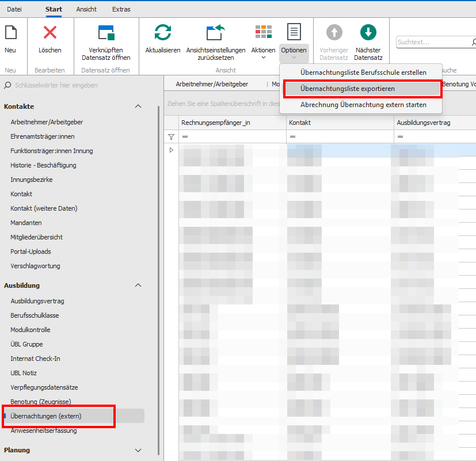Open Arbeitnehmer/Arbeitgeber in sidebar
476x461 pixels.
click(47, 122)
